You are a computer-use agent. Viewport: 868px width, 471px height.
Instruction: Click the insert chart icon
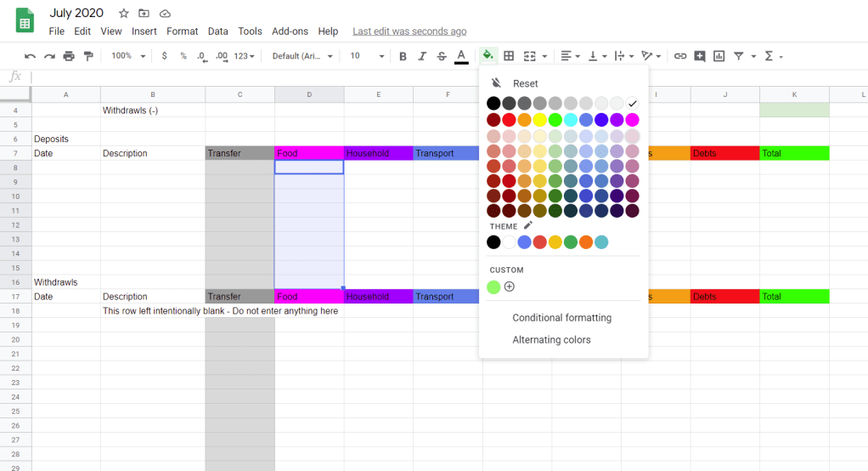point(719,56)
